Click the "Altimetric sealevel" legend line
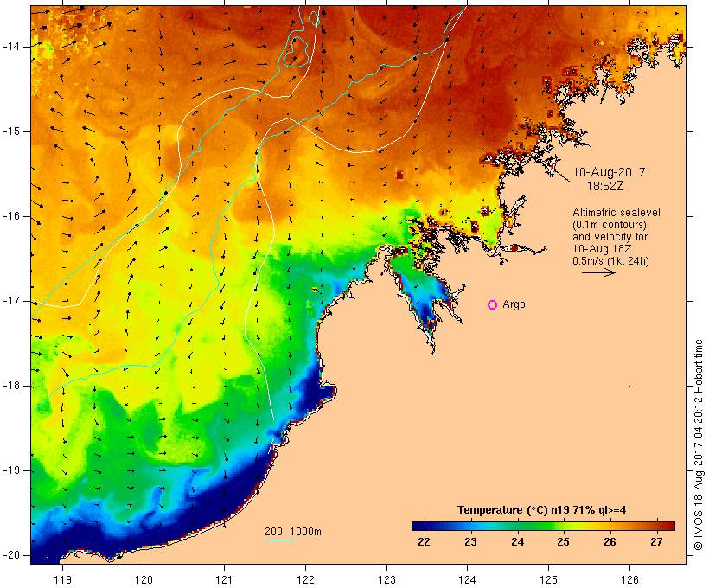The height and width of the screenshot is (588, 709). pyautogui.click(x=616, y=213)
